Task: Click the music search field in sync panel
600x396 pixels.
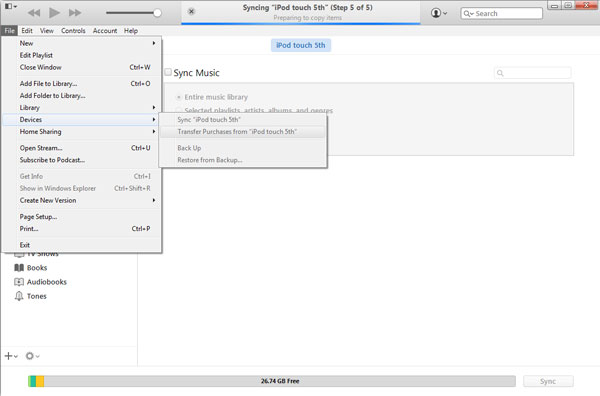Action: coord(533,73)
